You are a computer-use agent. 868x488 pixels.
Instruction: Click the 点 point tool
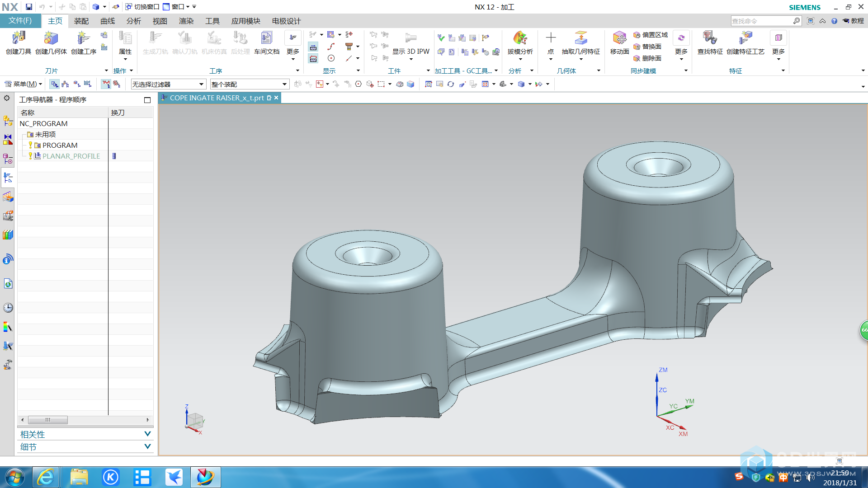pos(551,45)
